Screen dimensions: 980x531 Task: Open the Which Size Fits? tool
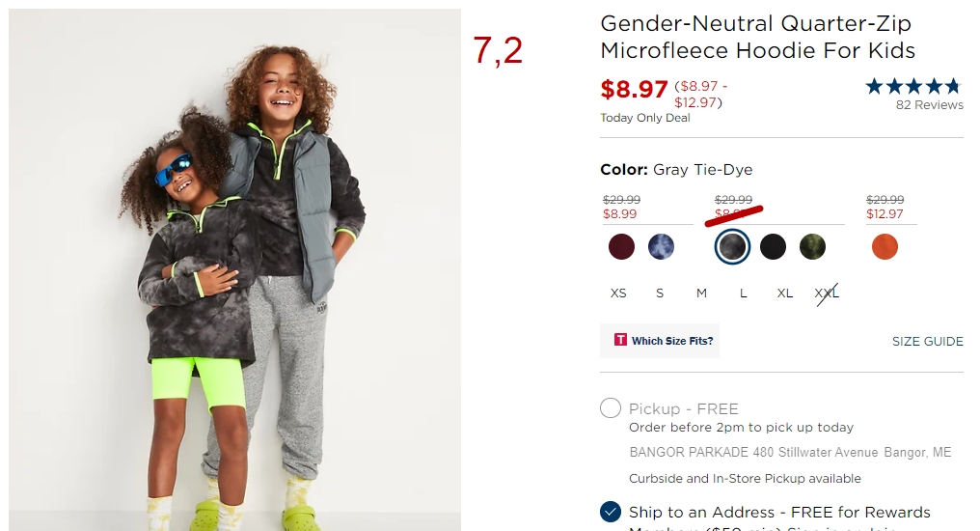tap(660, 341)
